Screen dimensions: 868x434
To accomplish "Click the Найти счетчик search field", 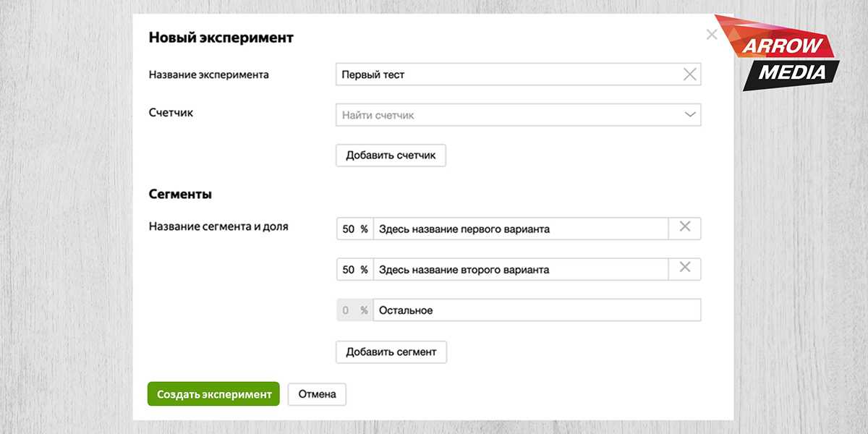I will pos(506,115).
